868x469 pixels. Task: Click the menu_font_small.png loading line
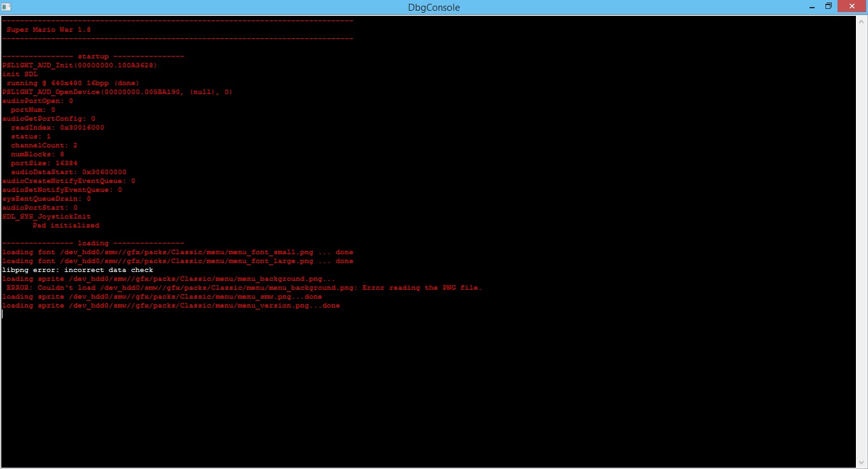(178, 252)
